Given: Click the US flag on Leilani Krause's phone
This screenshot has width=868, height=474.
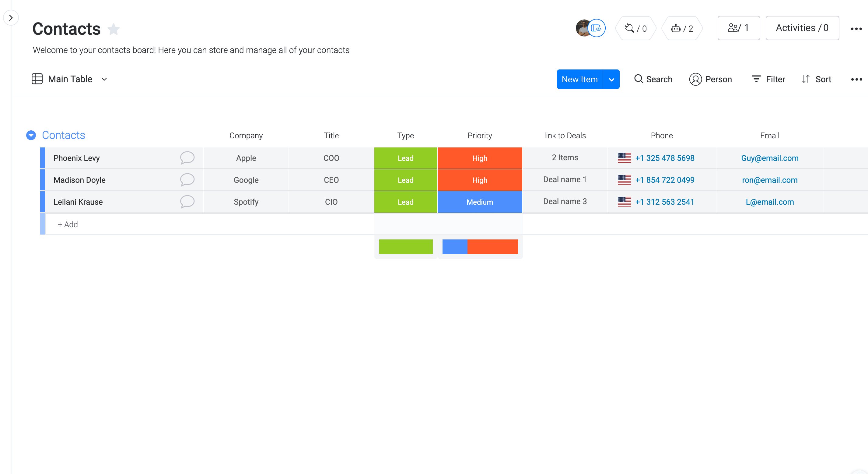Looking at the screenshot, I should tap(624, 202).
